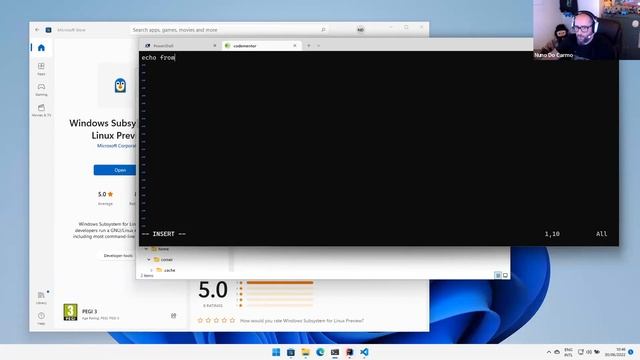Rate three stars for Windows Subsystem for Linux
The width and height of the screenshot is (640, 360).
[x=216, y=320]
